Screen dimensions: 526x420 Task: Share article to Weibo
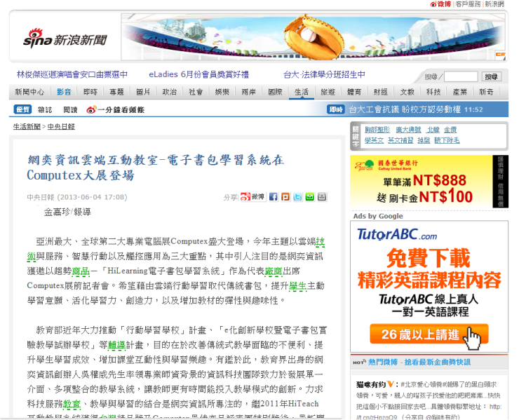coord(253,196)
